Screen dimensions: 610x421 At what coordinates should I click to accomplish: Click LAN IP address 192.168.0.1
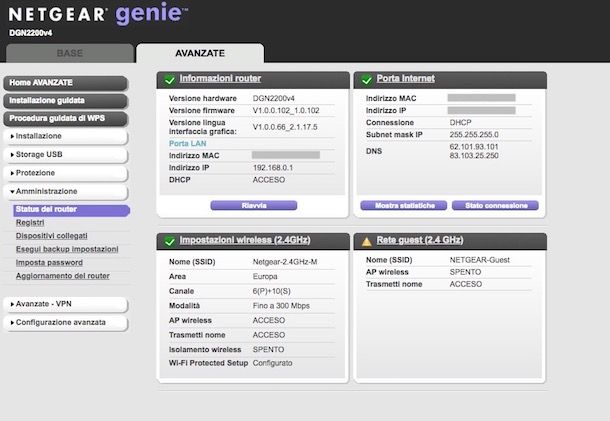coord(273,168)
